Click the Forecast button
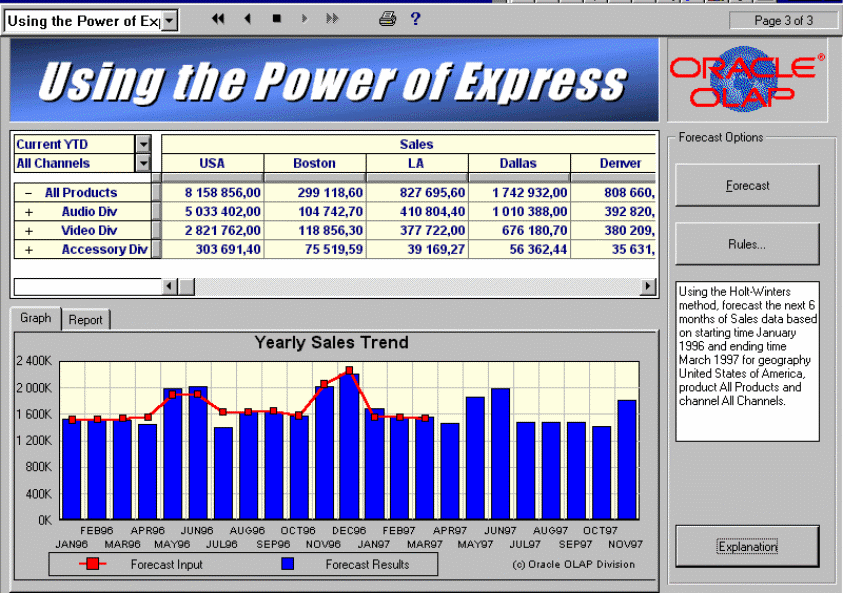843x593 pixels. (747, 185)
